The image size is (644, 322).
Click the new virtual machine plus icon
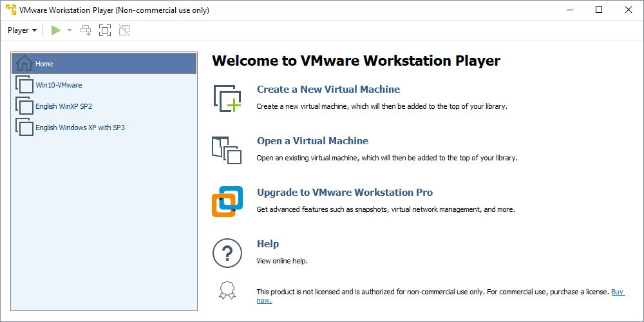tap(227, 99)
